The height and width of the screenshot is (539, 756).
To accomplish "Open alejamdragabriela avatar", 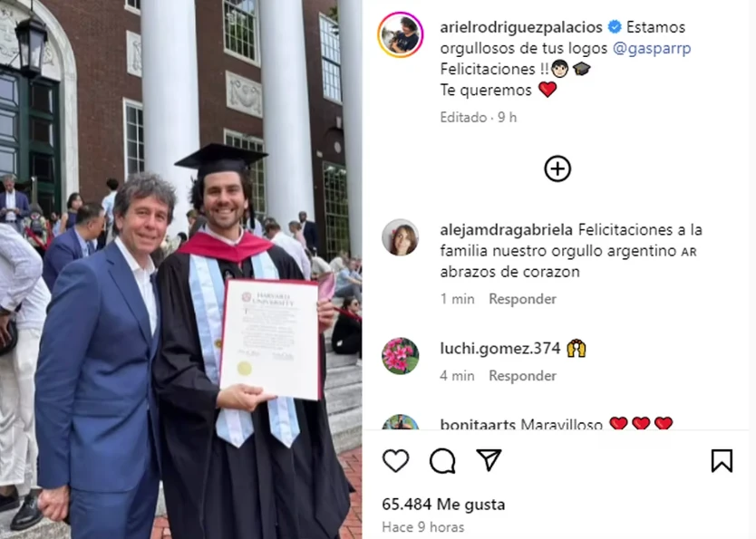I will [400, 237].
